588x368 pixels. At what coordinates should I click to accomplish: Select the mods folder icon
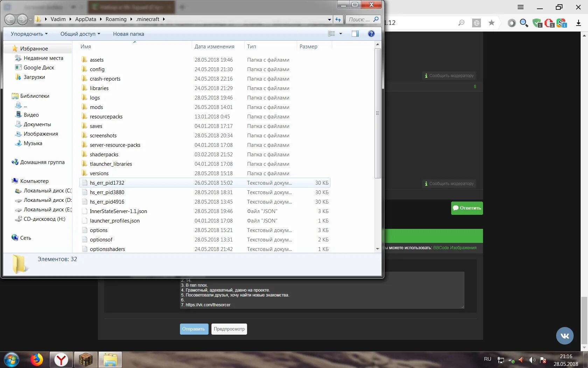(x=84, y=107)
